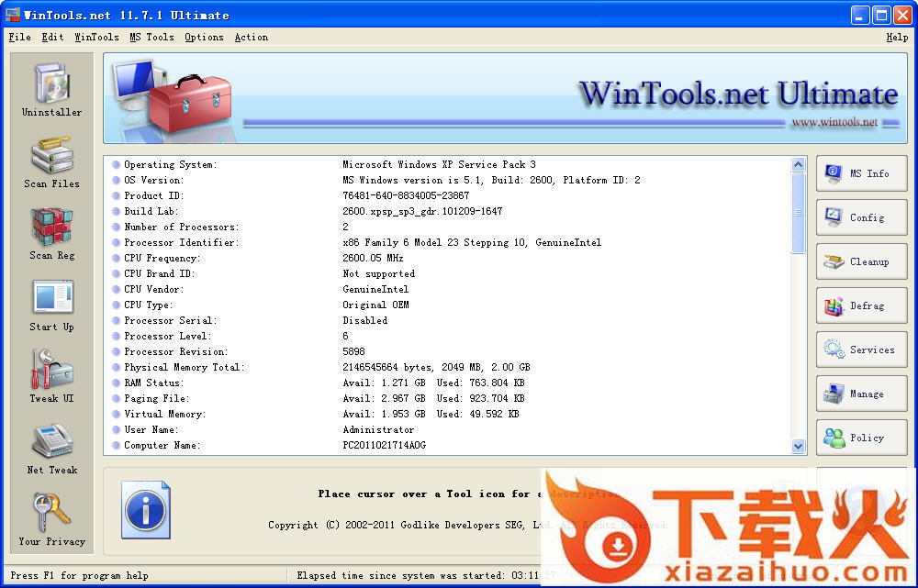Open the MS Tools menu
Screen dimensions: 918x588
pos(151,37)
